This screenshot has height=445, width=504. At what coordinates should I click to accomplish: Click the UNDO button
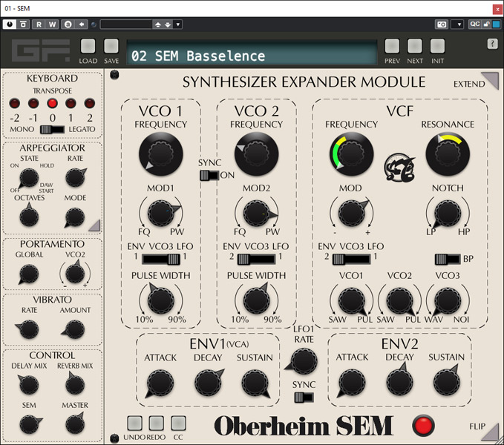pos(134,423)
